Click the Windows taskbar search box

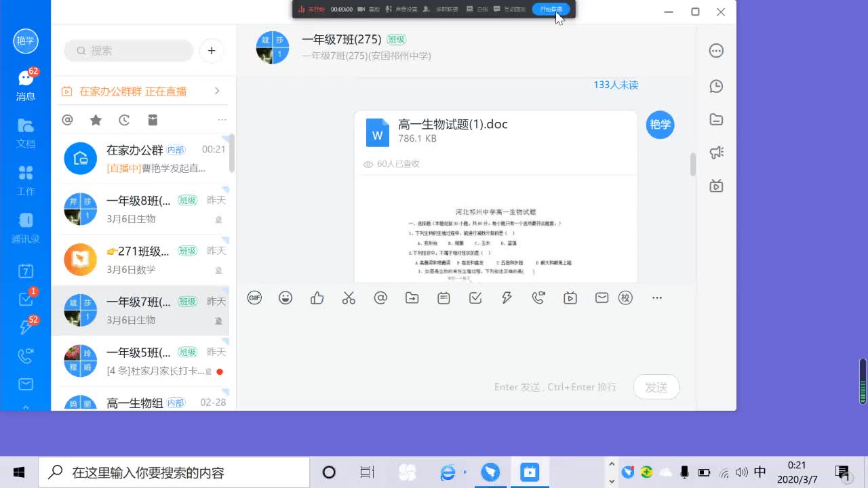click(174, 472)
